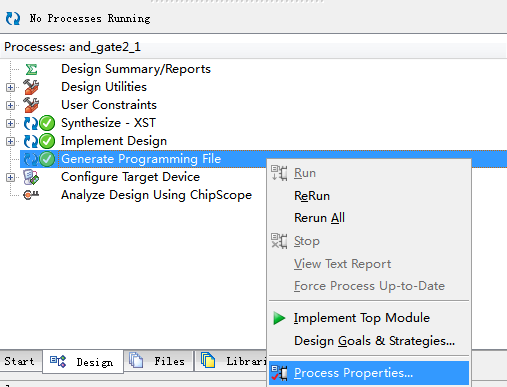The image size is (507, 387).
Task: Click the ChipScope analyzer icon
Action: pos(31,195)
